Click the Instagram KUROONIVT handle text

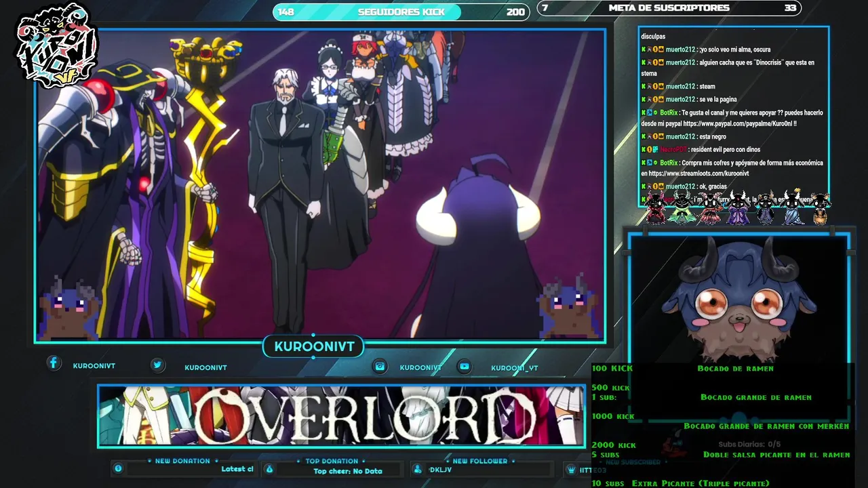[x=420, y=368]
